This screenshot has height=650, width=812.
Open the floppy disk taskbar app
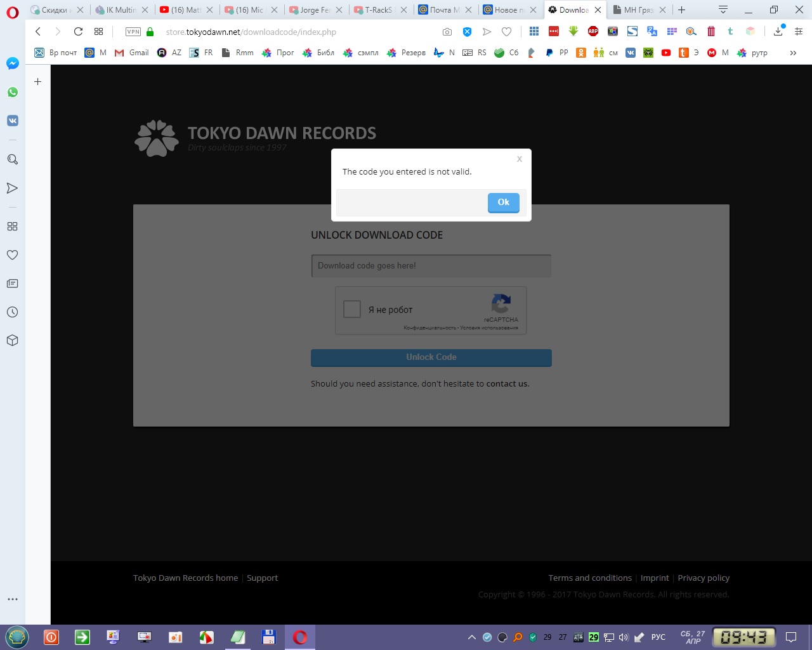pos(268,637)
